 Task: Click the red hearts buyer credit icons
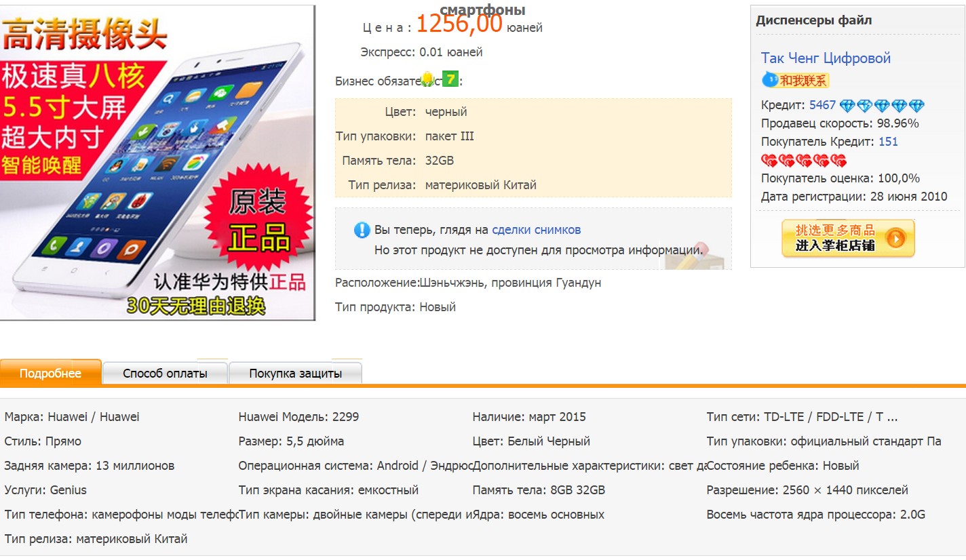[804, 161]
